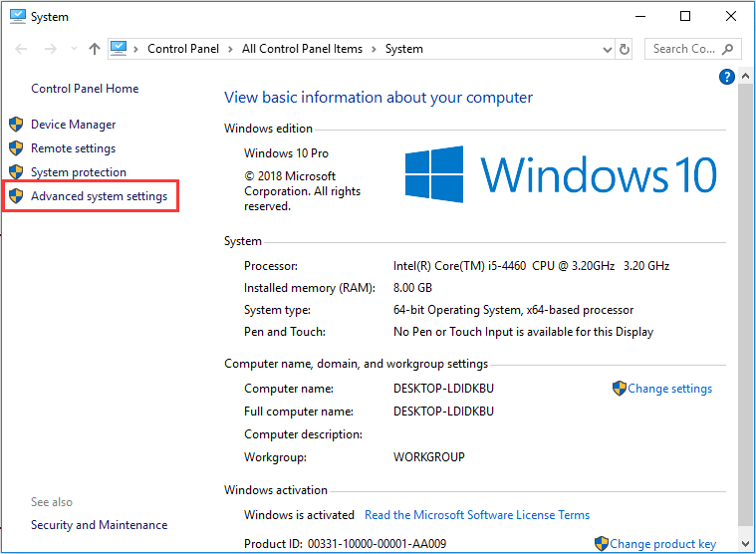Open Help with the question mark icon

click(726, 77)
